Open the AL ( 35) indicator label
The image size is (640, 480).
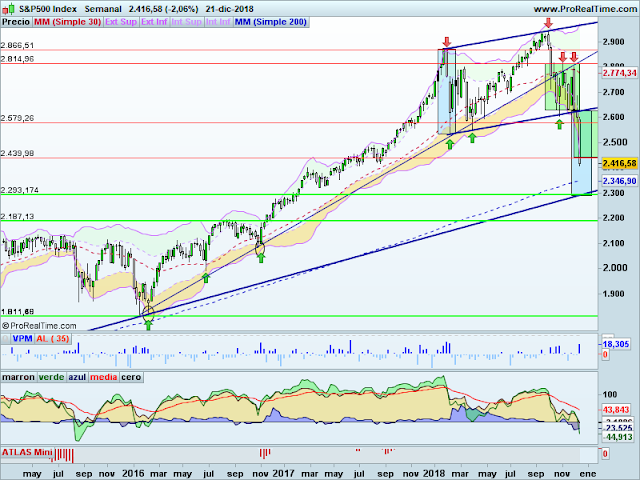[53, 339]
